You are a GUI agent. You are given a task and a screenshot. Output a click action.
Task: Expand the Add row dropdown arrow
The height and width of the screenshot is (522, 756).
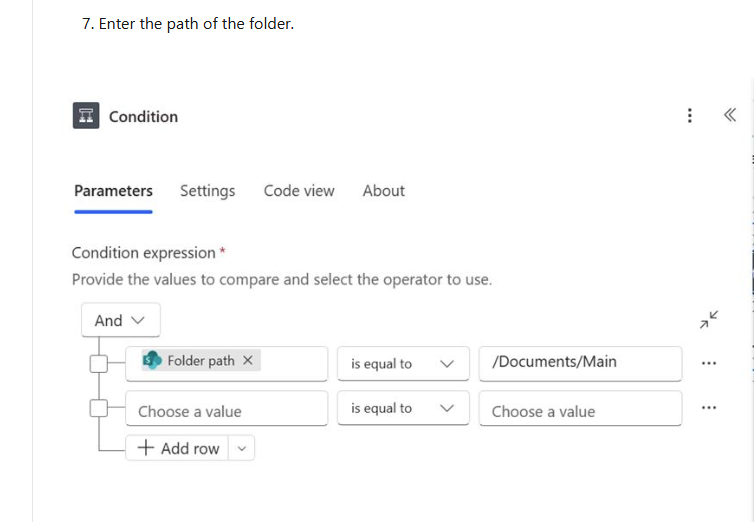pyautogui.click(x=242, y=448)
